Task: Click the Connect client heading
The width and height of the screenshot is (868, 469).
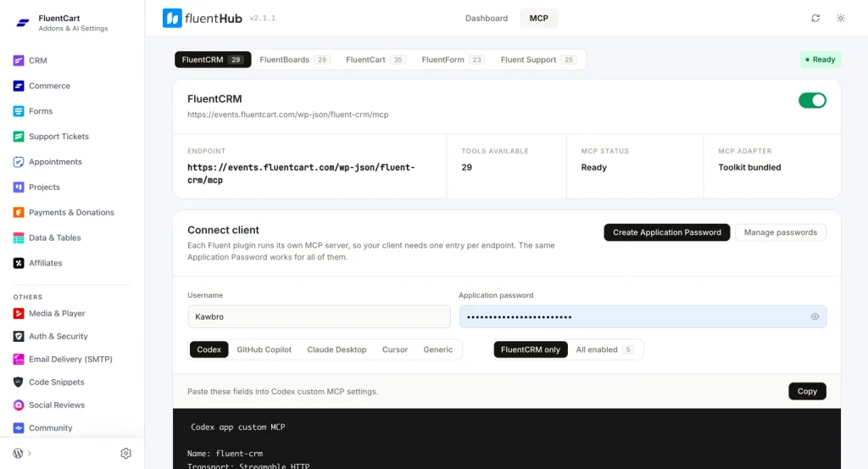Action: [223, 230]
